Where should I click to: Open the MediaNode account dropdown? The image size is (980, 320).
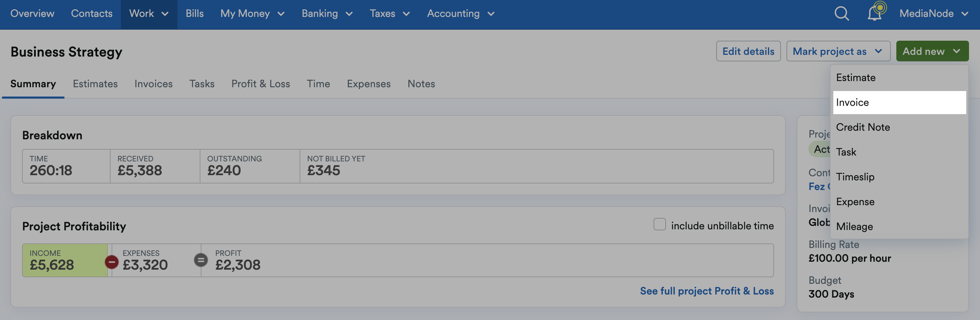(934, 14)
